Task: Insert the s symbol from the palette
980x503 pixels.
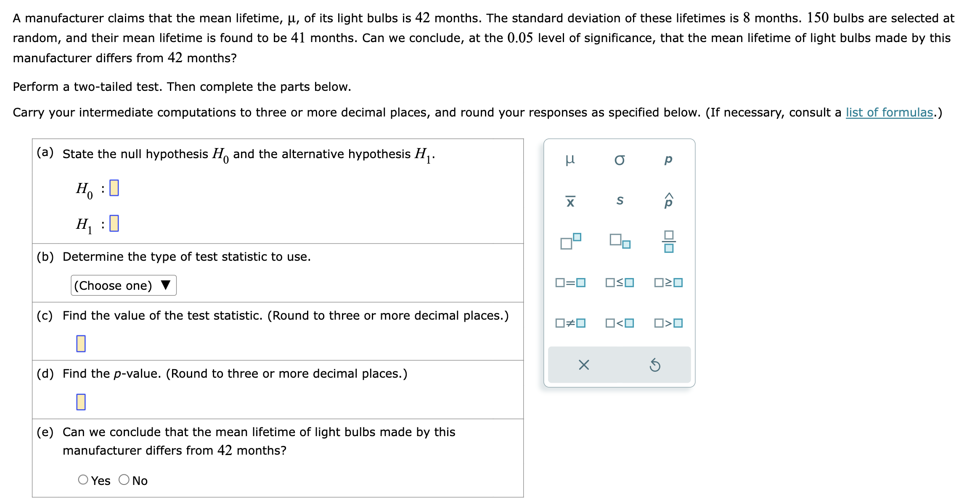Action: coord(620,201)
